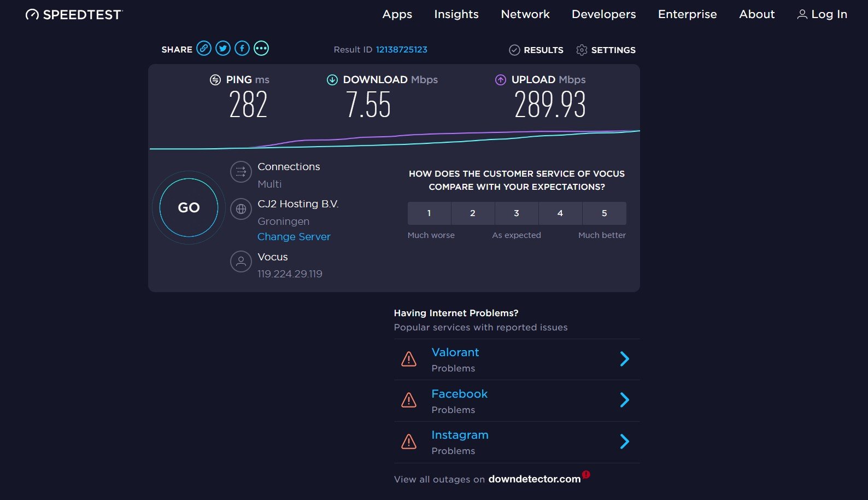Click the downdetector red alert badge
Image resolution: width=868 pixels, height=500 pixels.
click(586, 474)
